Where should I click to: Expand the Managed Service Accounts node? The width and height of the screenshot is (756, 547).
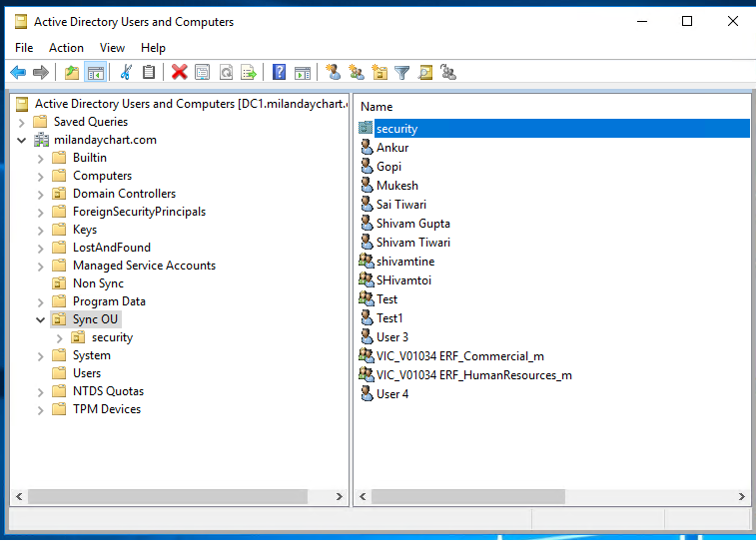[41, 267]
